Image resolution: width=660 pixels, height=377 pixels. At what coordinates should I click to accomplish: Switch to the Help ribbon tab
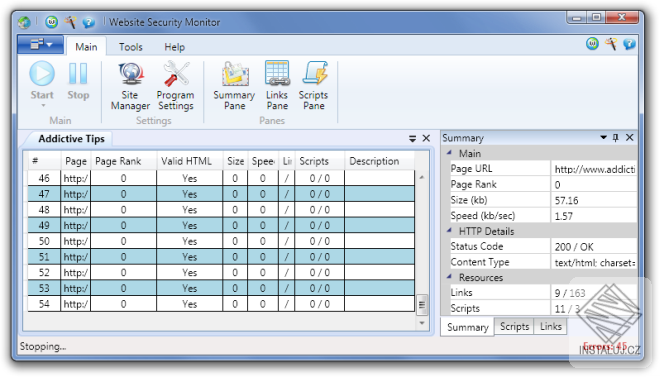click(175, 47)
